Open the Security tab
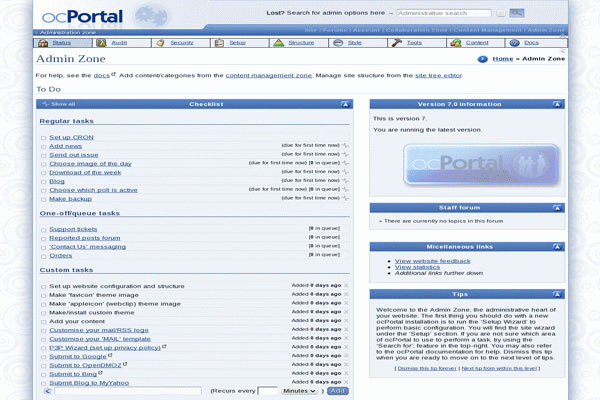 pyautogui.click(x=176, y=43)
